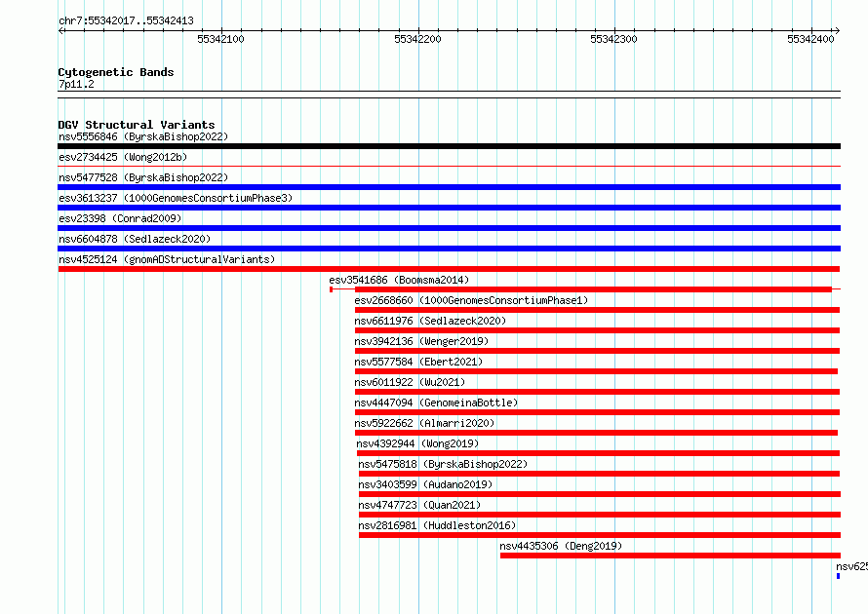Select the blue nsv6604878 variant bar
The height and width of the screenshot is (614, 868).
coord(449,249)
